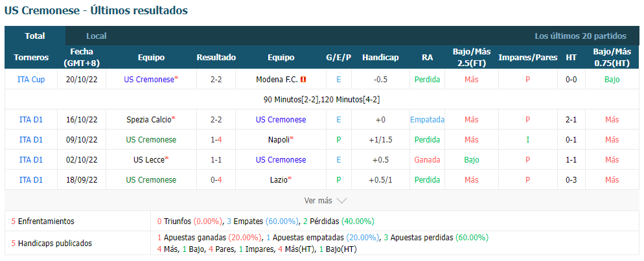
Task: Click the 0-4 result against Lazio
Action: point(216,180)
